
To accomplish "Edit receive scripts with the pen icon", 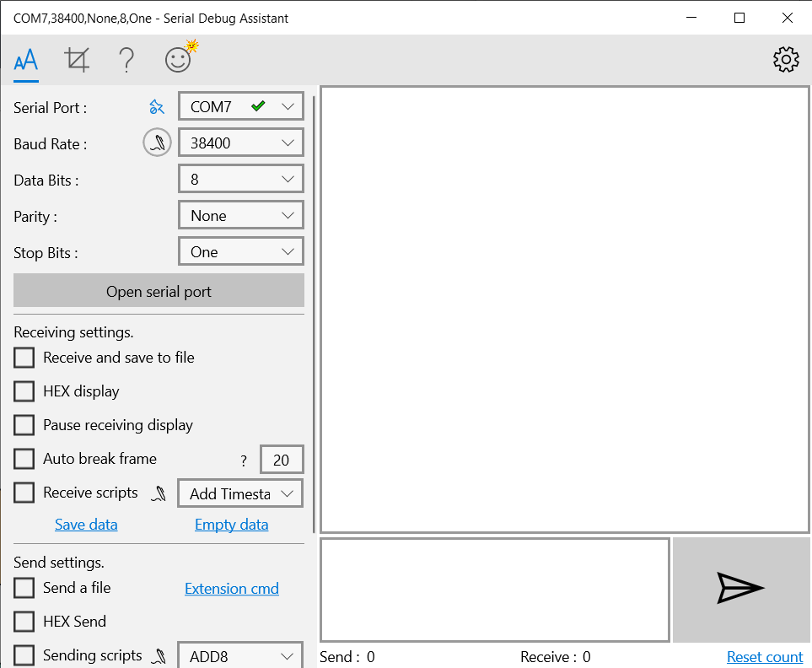I will click(158, 494).
